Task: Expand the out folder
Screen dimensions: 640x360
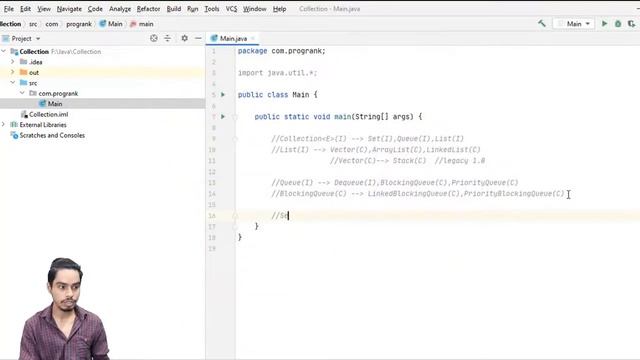Action: [x=13, y=72]
